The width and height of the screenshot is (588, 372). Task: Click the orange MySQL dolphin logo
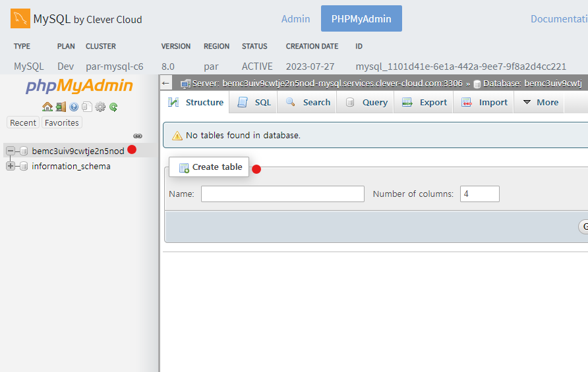[x=20, y=18]
